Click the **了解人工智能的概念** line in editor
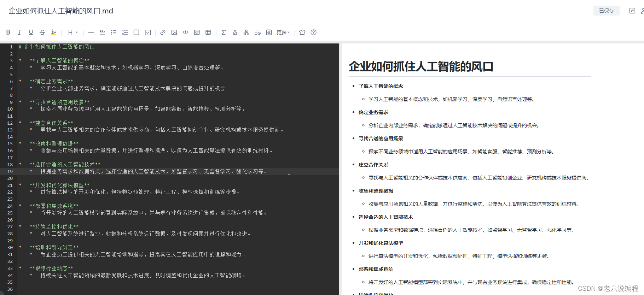The height and width of the screenshot is (295, 644). pos(59,60)
